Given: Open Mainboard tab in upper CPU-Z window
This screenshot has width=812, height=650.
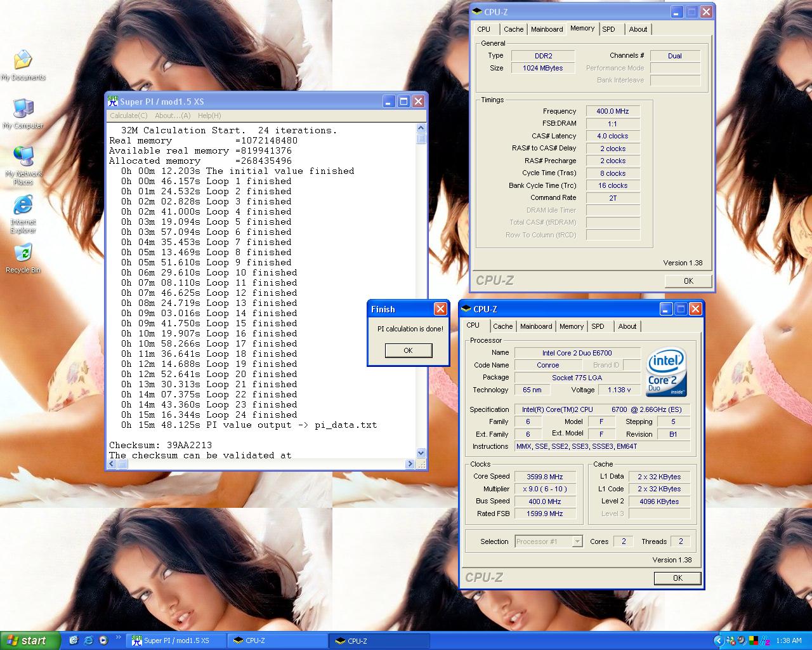Looking at the screenshot, I should [547, 29].
